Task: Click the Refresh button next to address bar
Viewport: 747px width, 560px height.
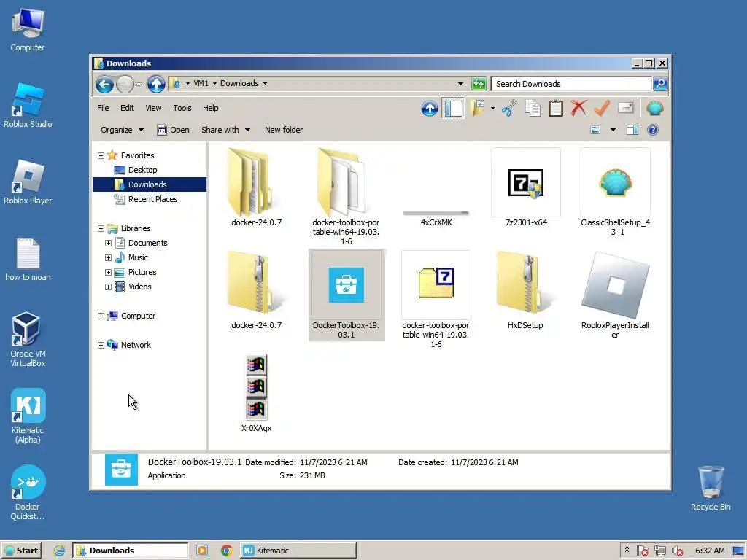Action: click(479, 84)
